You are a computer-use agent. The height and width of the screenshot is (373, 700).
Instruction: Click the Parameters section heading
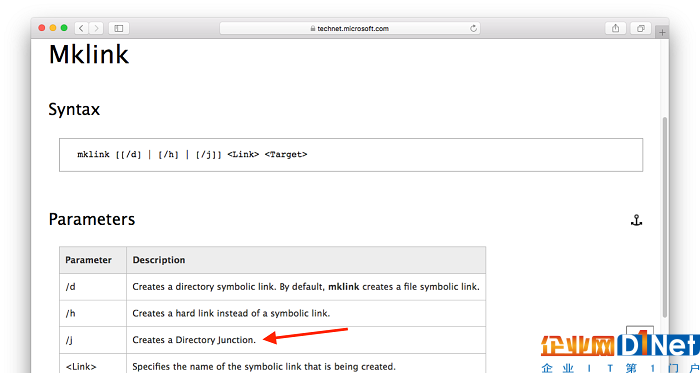point(92,220)
